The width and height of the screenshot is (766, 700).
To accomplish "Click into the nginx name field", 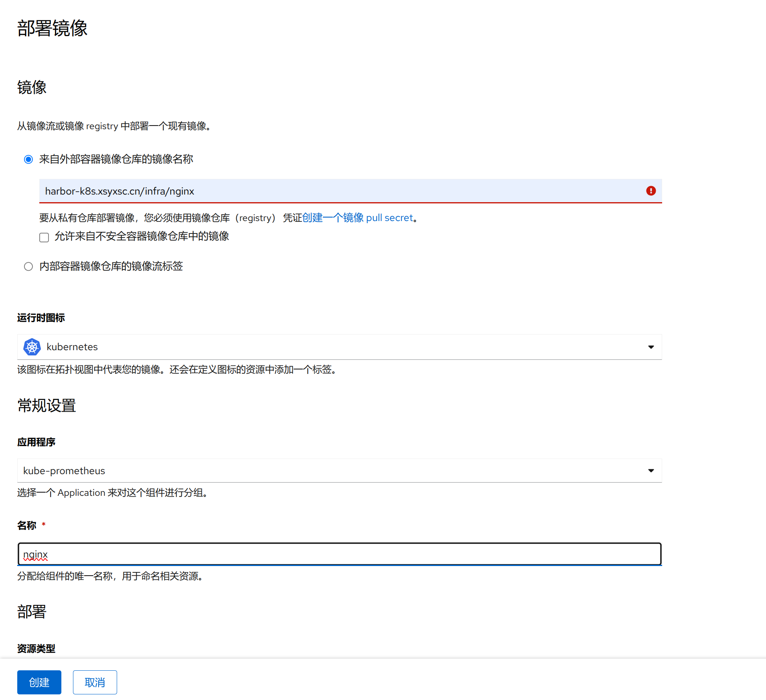I will click(x=339, y=554).
